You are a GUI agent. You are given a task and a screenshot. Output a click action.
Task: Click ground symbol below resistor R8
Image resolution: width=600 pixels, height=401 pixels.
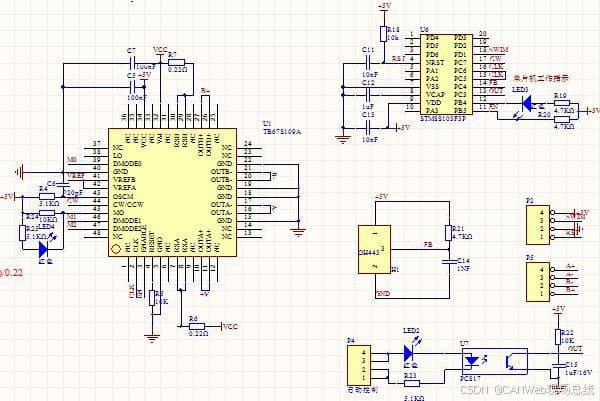(x=152, y=339)
